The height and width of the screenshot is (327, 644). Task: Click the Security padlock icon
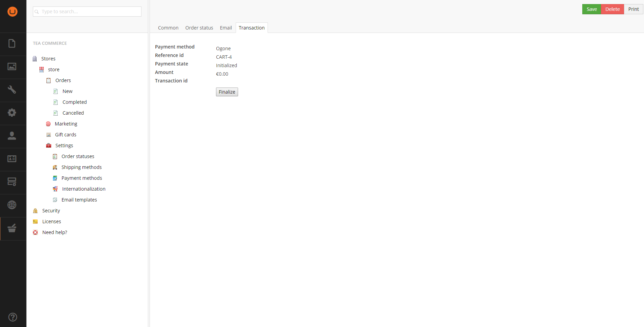[35, 211]
